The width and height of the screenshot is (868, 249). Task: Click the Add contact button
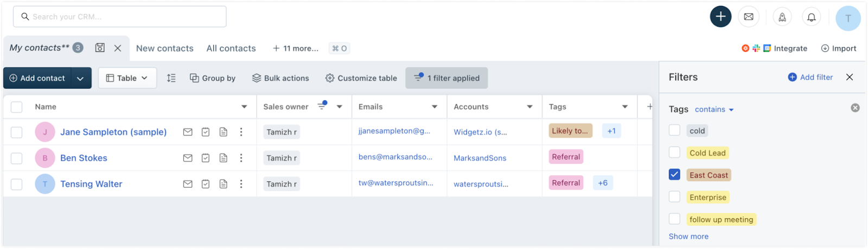tap(37, 78)
